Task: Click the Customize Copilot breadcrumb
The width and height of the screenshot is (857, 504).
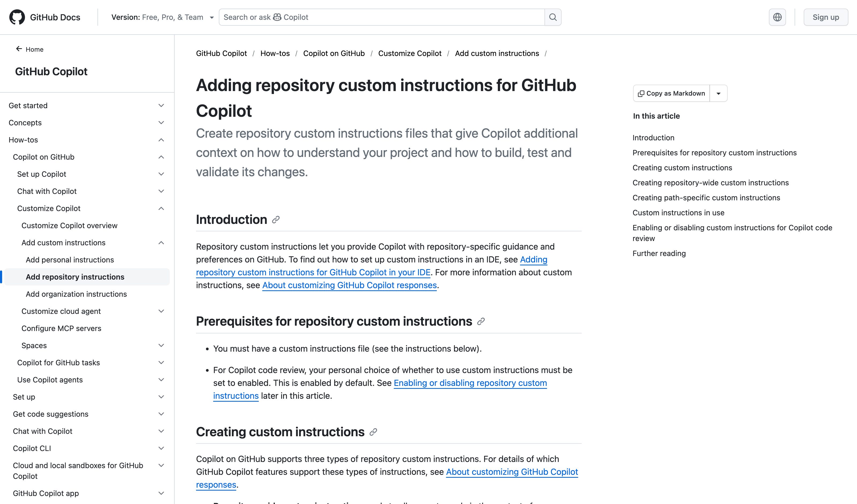Action: click(x=410, y=53)
